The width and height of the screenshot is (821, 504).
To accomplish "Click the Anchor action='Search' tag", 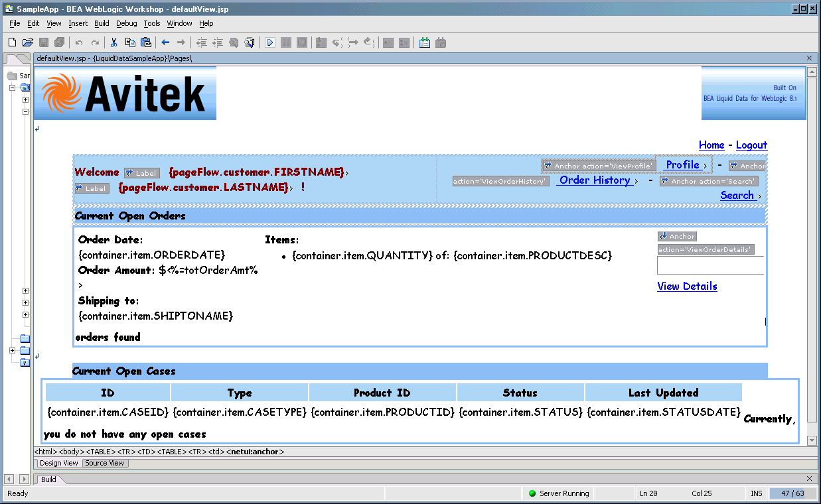I will point(709,181).
